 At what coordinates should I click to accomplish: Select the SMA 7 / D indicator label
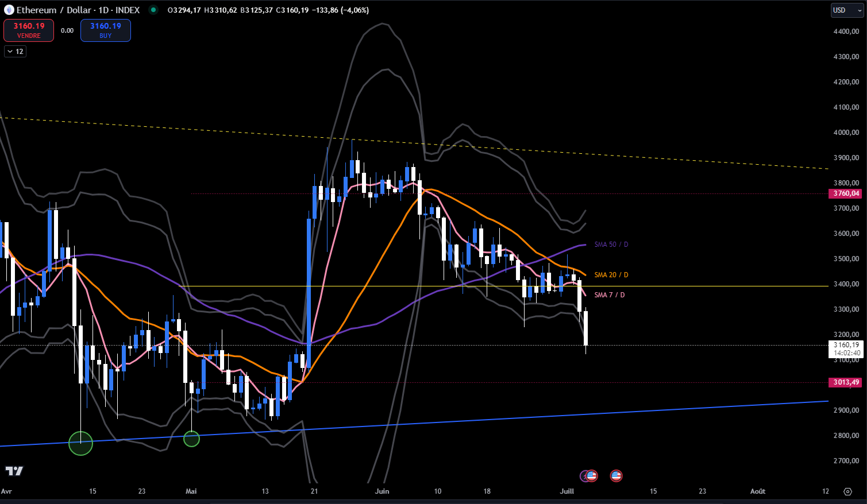coord(608,294)
